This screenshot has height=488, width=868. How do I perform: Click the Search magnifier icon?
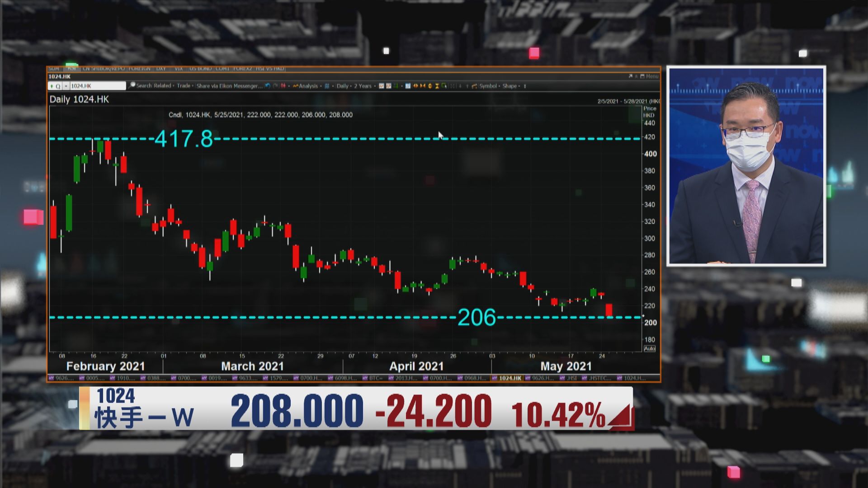click(x=132, y=85)
